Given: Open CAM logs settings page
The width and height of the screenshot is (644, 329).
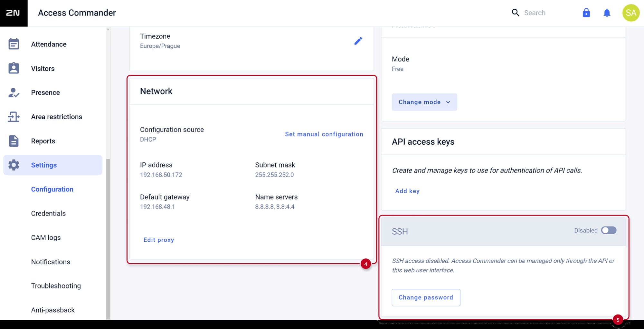Looking at the screenshot, I should pos(46,238).
